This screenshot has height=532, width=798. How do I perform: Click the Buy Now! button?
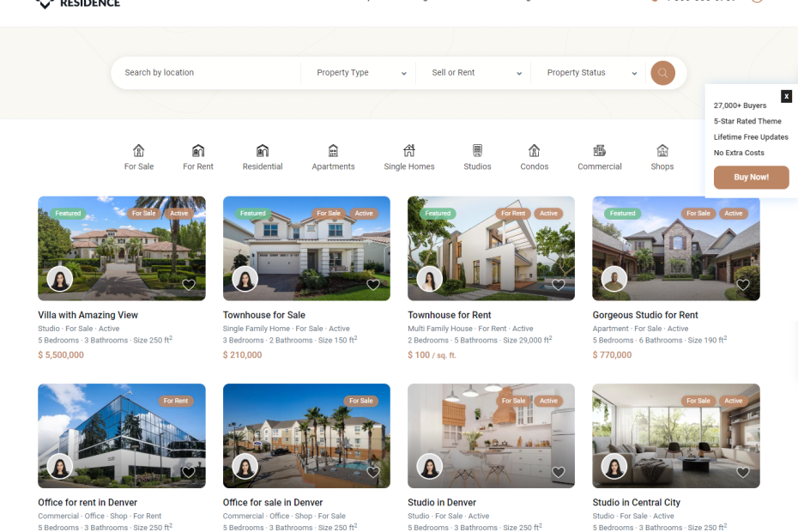[751, 177]
